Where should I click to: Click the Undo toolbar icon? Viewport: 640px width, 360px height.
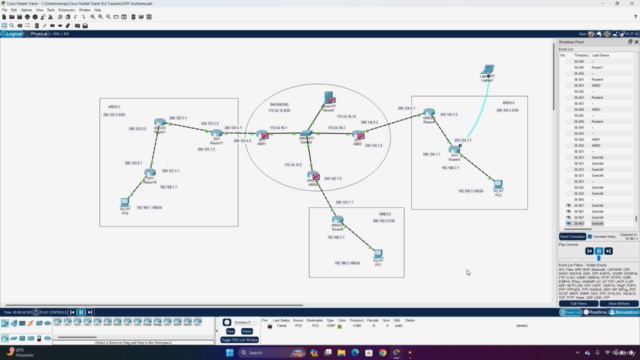pyautogui.click(x=76, y=17)
